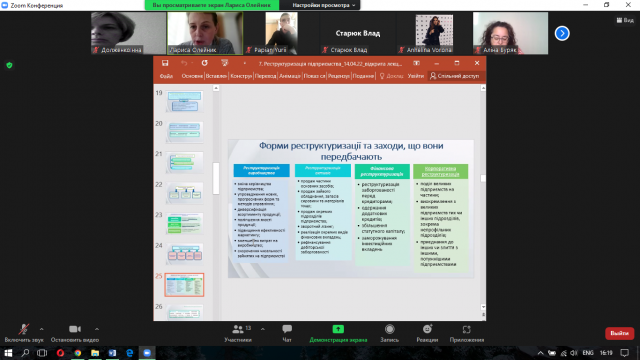This screenshot has height=360, width=640.
Task: Select Лариса Олейник video tile
Action: tap(205, 33)
